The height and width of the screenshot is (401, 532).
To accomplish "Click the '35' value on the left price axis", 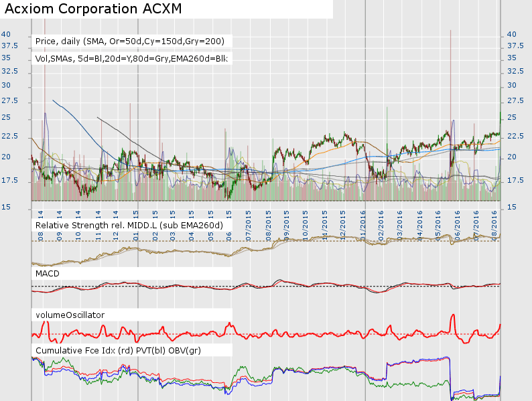I will pyautogui.click(x=6, y=58).
